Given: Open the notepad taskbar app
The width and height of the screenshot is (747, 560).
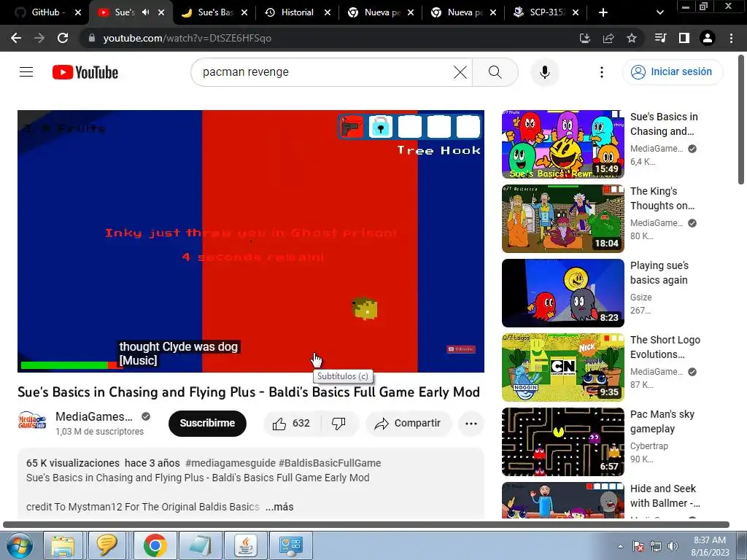Looking at the screenshot, I should [x=200, y=545].
